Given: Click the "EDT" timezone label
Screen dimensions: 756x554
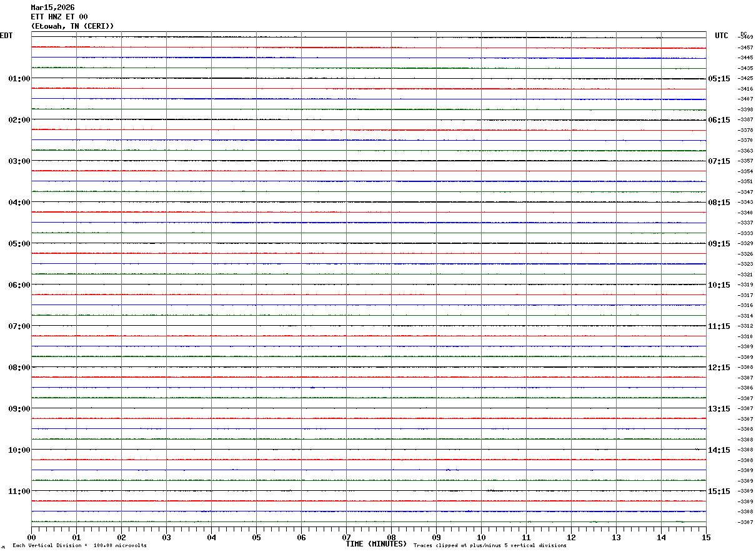Looking at the screenshot, I should [x=6, y=36].
